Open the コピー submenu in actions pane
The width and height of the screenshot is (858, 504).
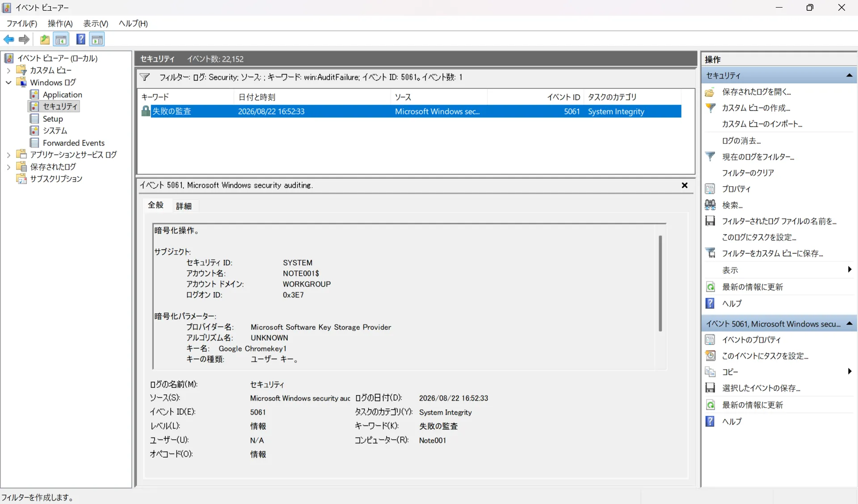click(x=850, y=371)
